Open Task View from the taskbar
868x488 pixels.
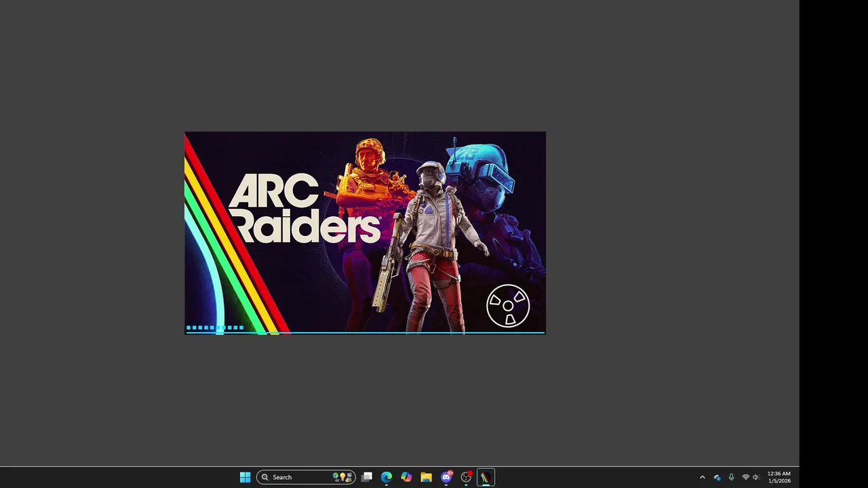coord(367,477)
